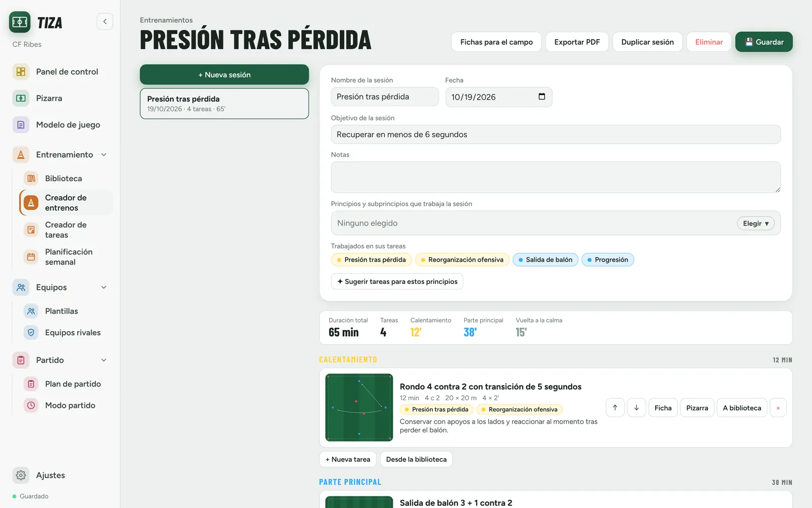Click the red Eliminar button

(709, 42)
